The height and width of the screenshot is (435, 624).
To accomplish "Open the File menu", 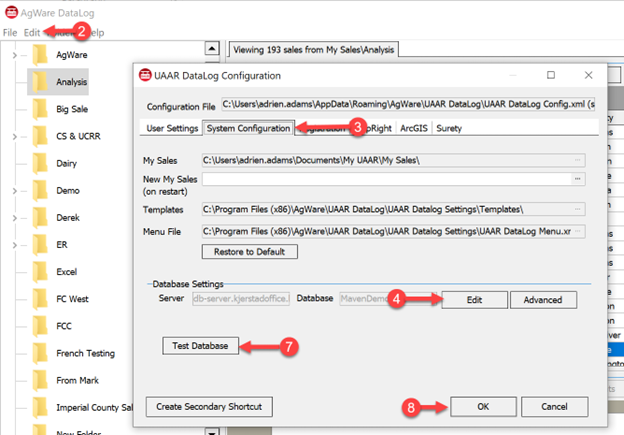I will tap(10, 33).
